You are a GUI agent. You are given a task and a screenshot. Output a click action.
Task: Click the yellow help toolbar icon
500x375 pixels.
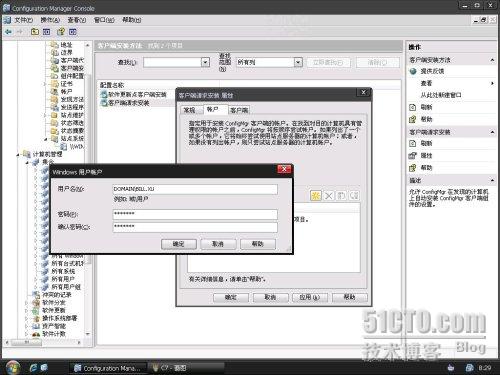click(x=61, y=32)
